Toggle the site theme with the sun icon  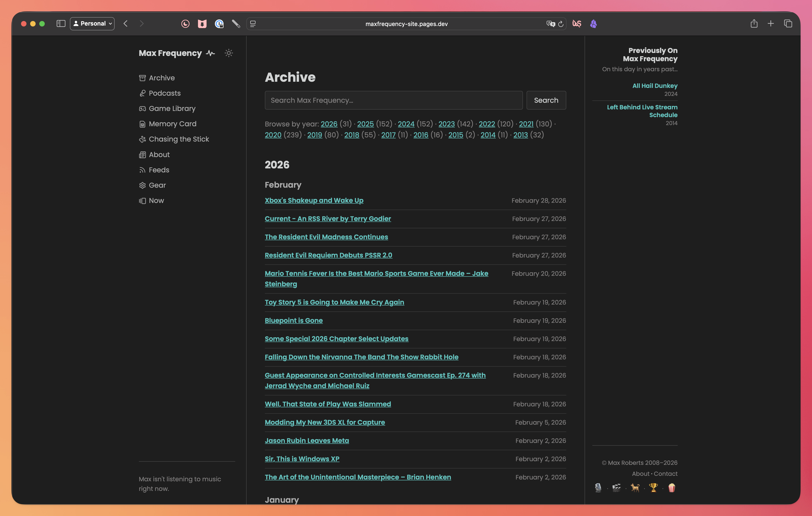coord(229,53)
